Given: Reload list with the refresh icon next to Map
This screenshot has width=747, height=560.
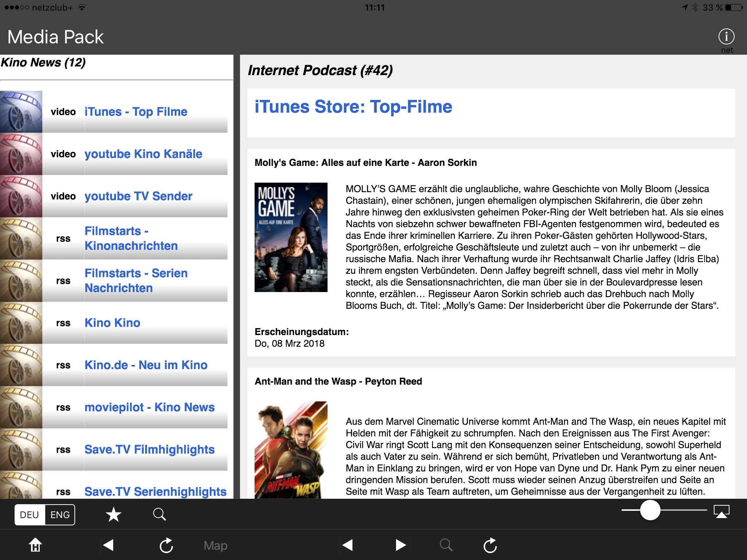Looking at the screenshot, I should [166, 545].
